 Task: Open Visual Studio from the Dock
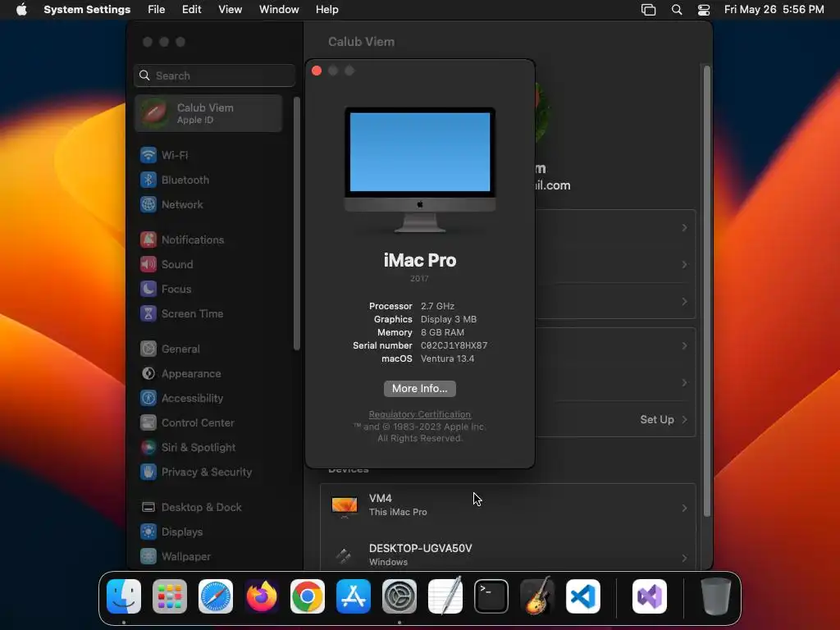(x=650, y=596)
